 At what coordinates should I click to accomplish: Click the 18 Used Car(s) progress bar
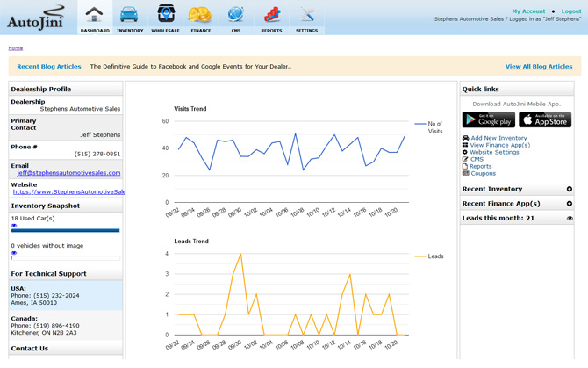click(65, 231)
